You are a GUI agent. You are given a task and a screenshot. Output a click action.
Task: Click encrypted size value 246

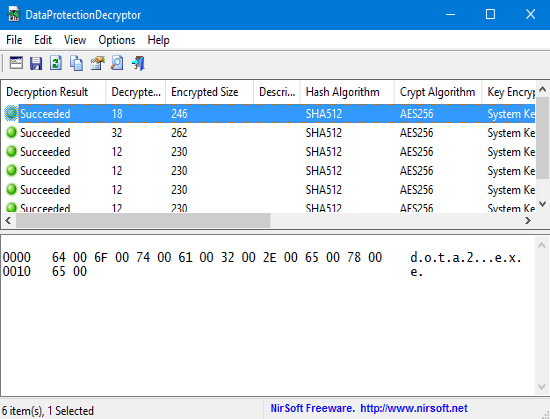(x=179, y=114)
